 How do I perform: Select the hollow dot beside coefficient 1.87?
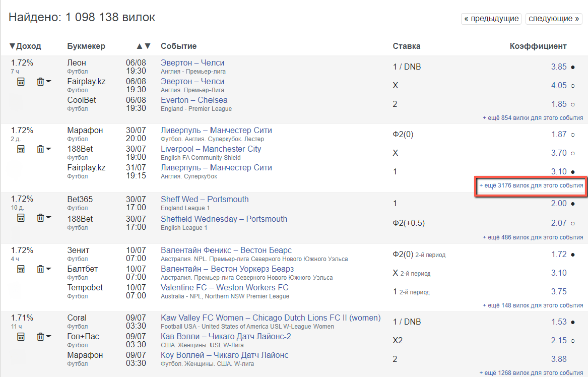tap(572, 135)
